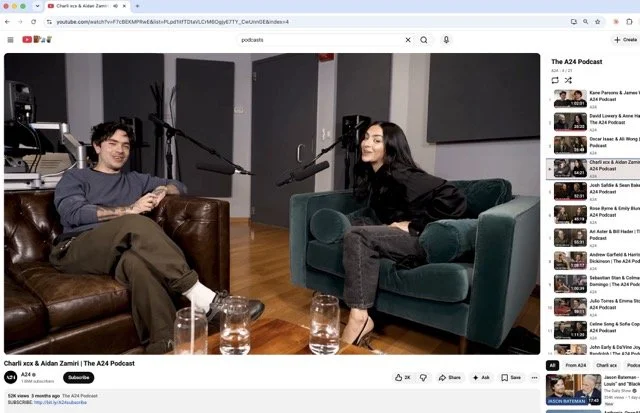Close the Charli xcx & Aidan Zamiri tab
Screen dimensions: 640x413
[x=124, y=6]
